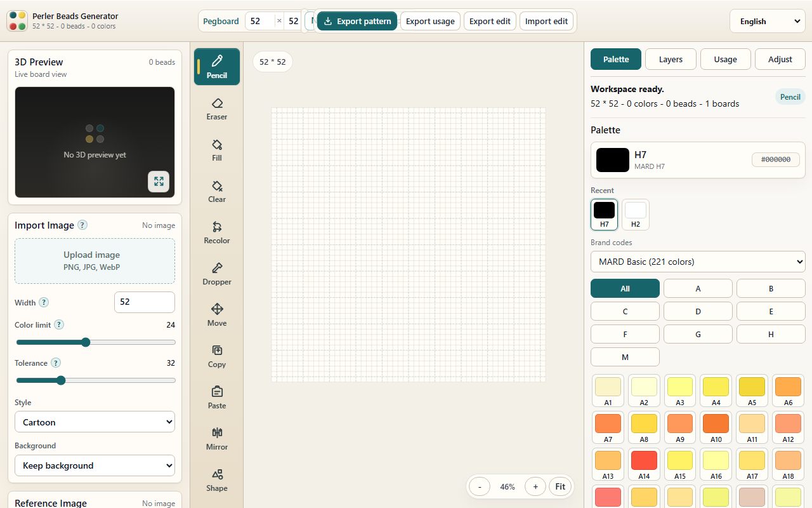This screenshot has height=508, width=812.
Task: Zoom out with the minus button
Action: 480,487
